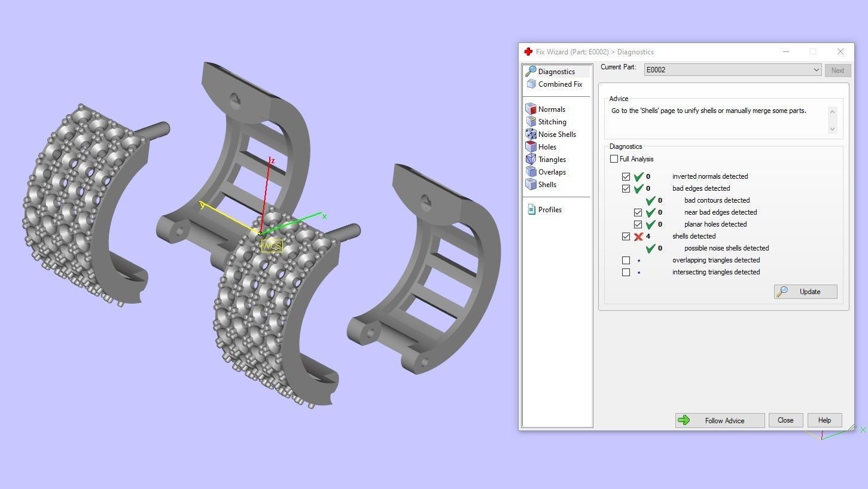Screen dimensions: 868x489
Task: Enable intersecting triangles detected checkbox
Action: (626, 272)
